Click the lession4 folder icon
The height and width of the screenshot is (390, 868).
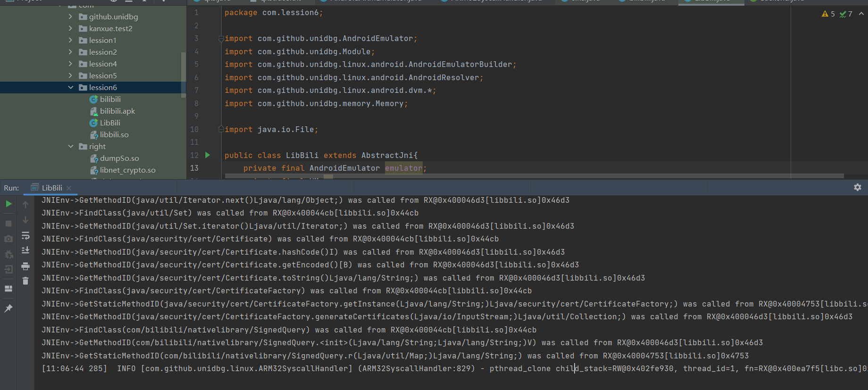[83, 64]
